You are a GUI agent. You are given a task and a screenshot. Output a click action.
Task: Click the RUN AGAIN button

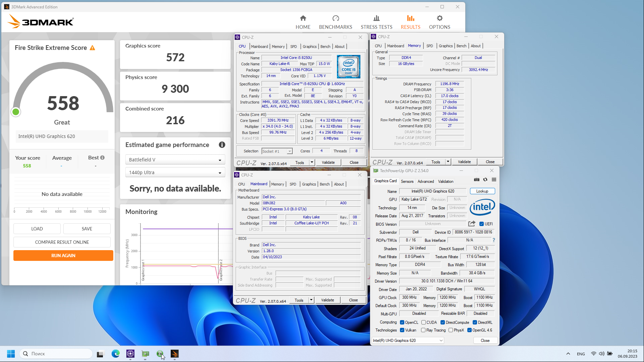click(x=63, y=256)
